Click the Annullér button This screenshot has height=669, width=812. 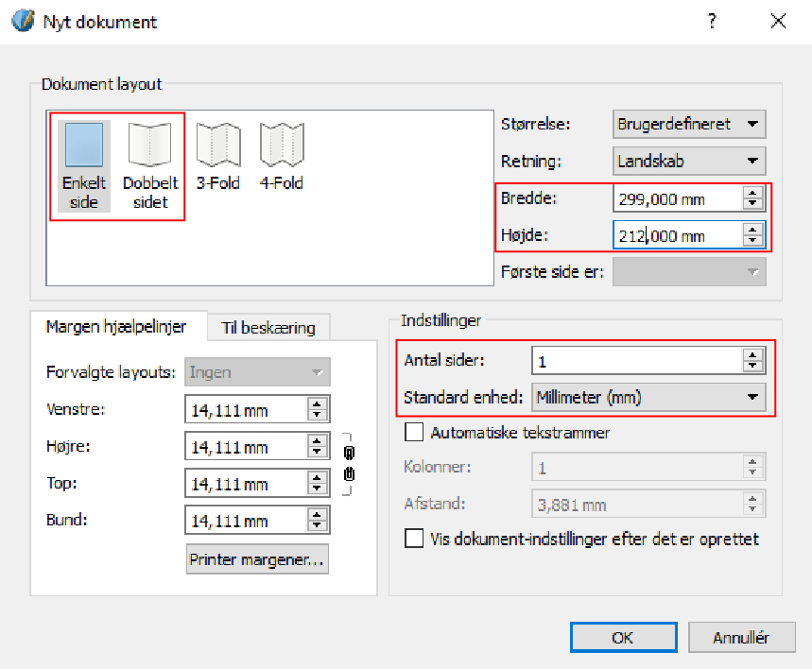click(741, 638)
